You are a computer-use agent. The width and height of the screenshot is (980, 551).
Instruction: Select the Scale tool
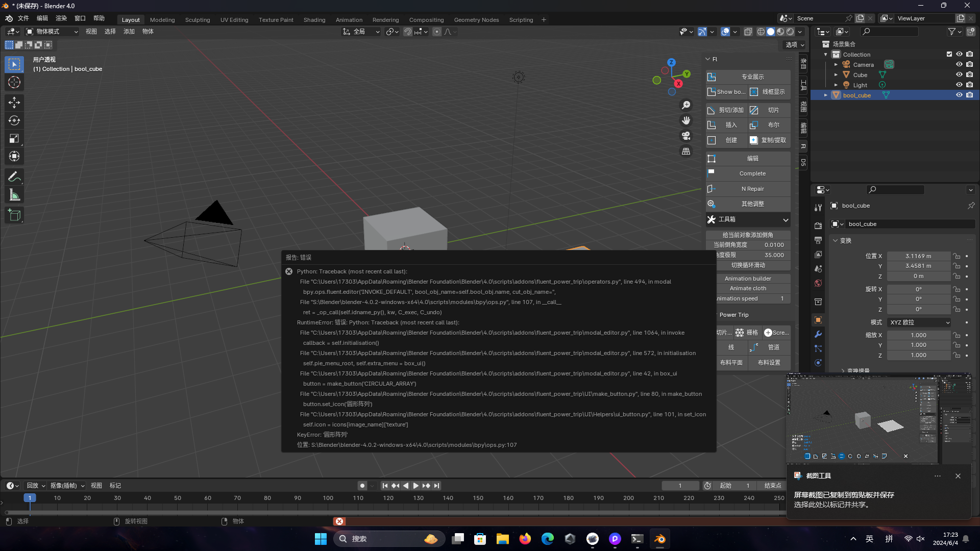tap(14, 138)
